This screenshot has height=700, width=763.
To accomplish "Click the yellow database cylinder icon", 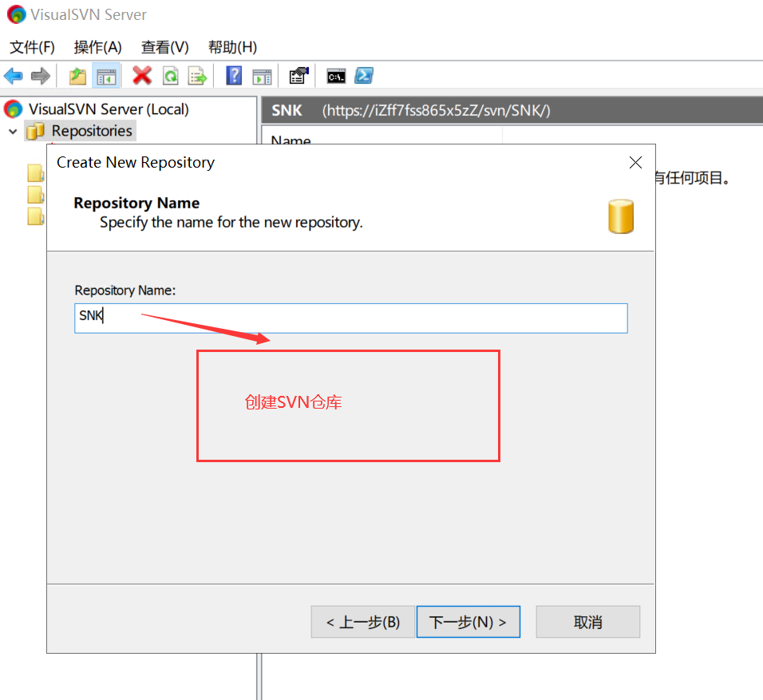I will pos(621,216).
